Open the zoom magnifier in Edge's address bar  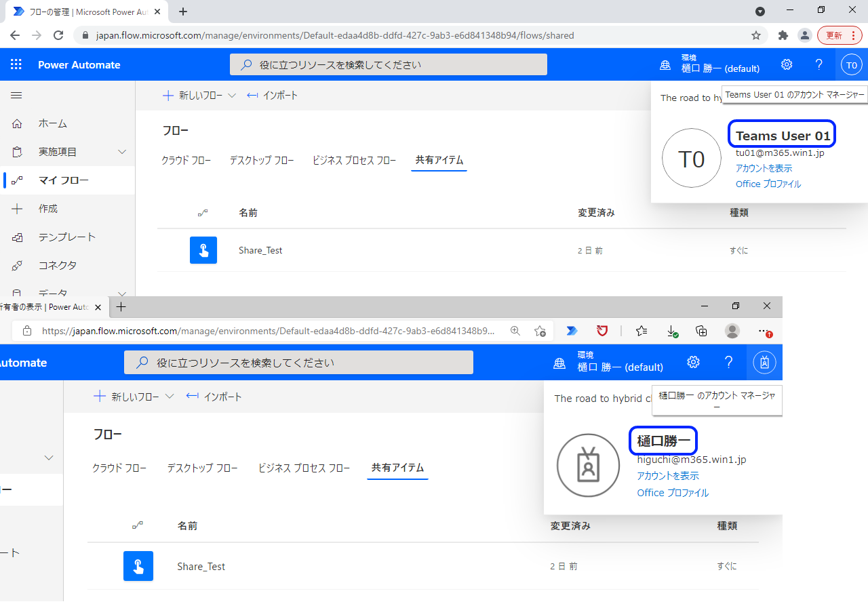515,331
